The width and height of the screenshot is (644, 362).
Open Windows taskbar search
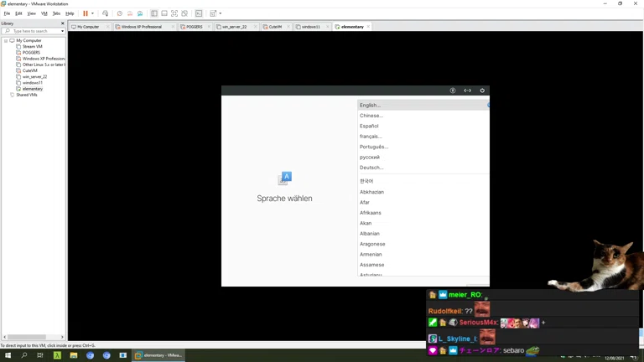24,355
